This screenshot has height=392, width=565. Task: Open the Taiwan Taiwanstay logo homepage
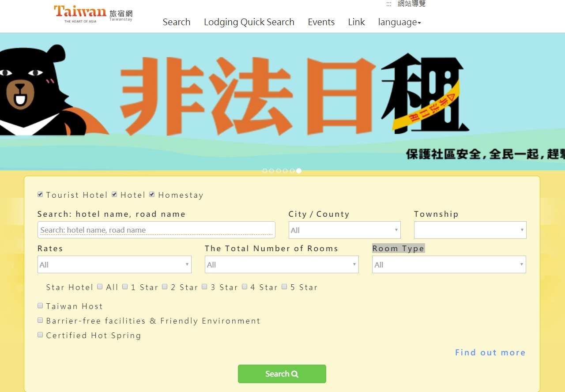93,14
